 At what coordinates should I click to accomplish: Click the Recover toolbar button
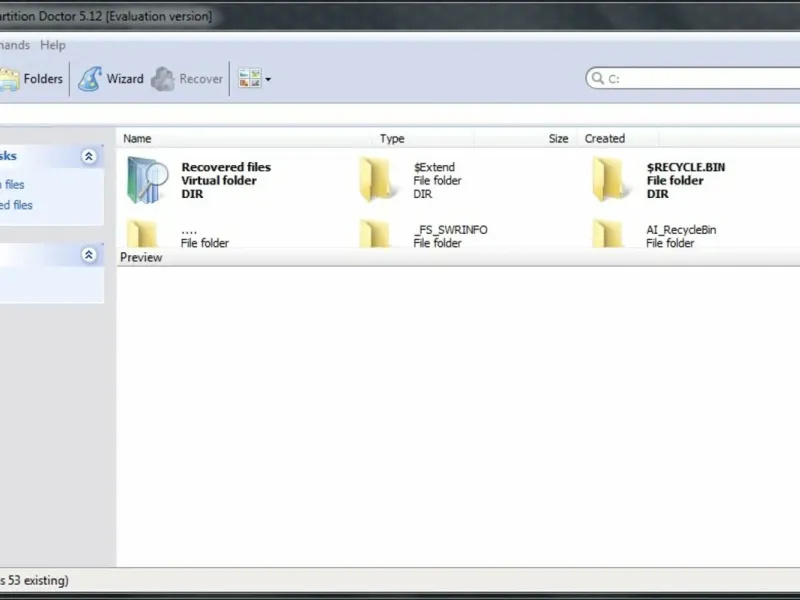tap(187, 79)
